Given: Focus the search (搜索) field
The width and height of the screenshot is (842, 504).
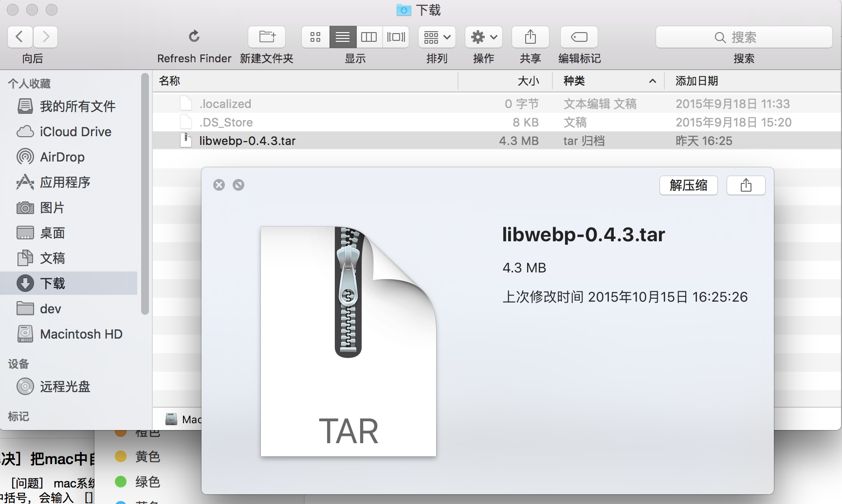Looking at the screenshot, I should tap(744, 37).
